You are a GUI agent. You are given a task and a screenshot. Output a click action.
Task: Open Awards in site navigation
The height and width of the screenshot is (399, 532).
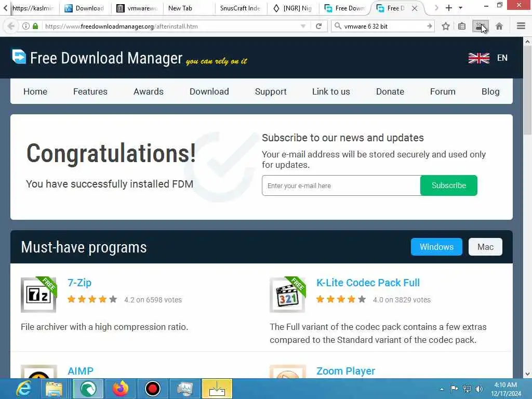click(148, 91)
